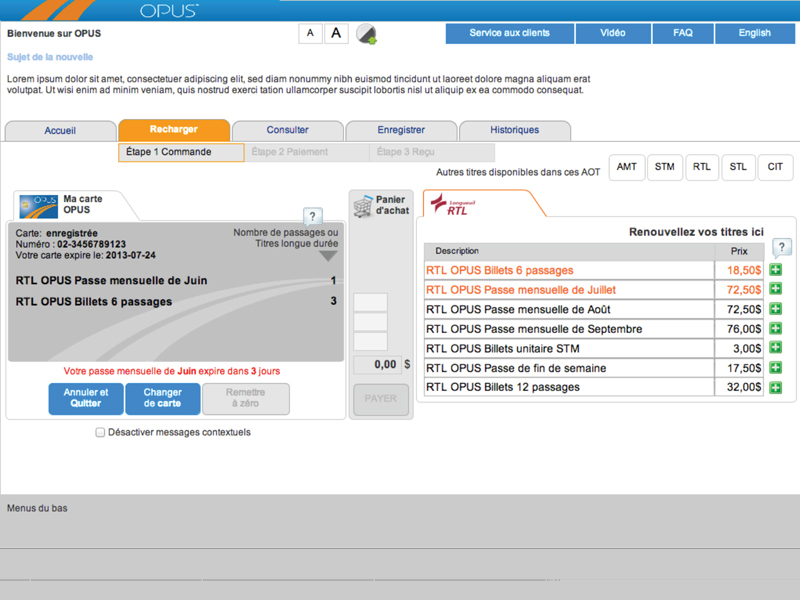
Task: Click the 32,00$ price cell
Action: pos(739,387)
